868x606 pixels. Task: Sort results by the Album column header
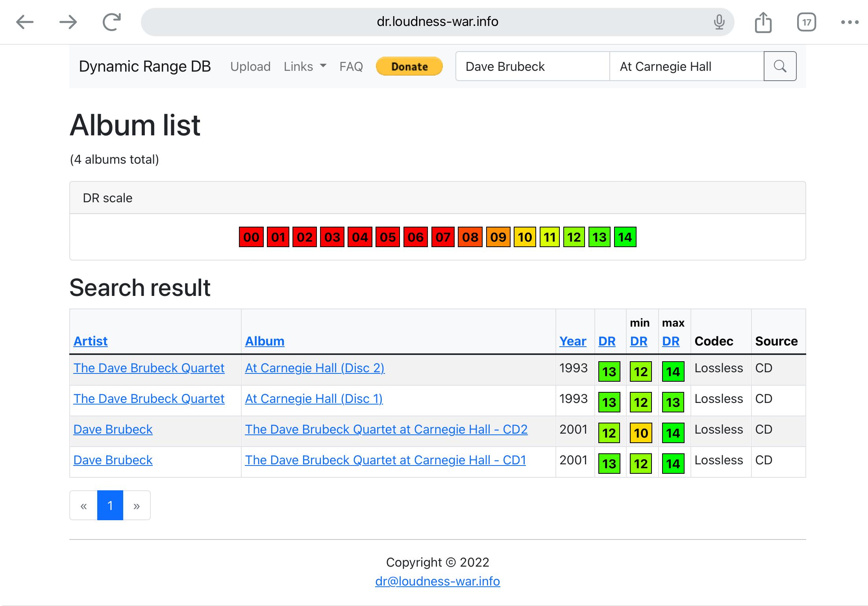[x=265, y=341]
